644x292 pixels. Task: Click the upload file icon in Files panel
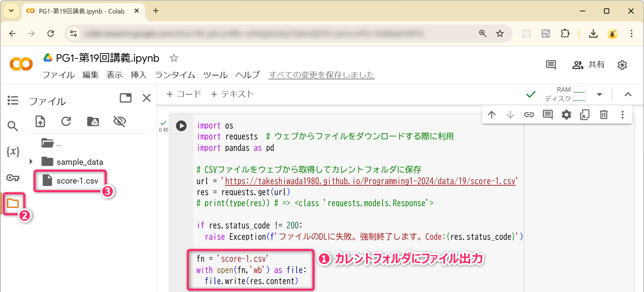coord(40,122)
